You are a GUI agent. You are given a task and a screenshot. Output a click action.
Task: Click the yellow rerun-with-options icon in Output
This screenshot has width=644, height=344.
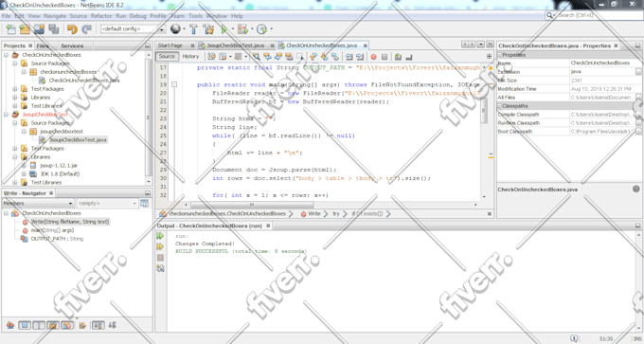[160, 246]
